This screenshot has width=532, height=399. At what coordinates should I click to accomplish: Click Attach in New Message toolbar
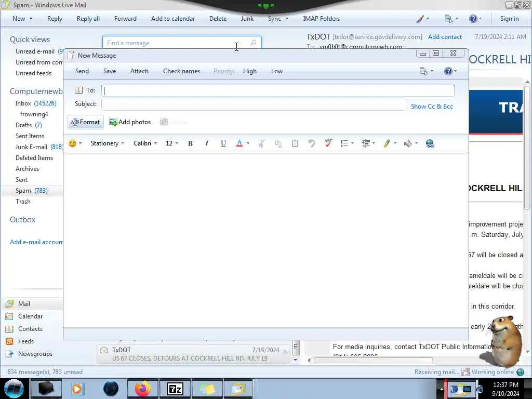click(139, 71)
